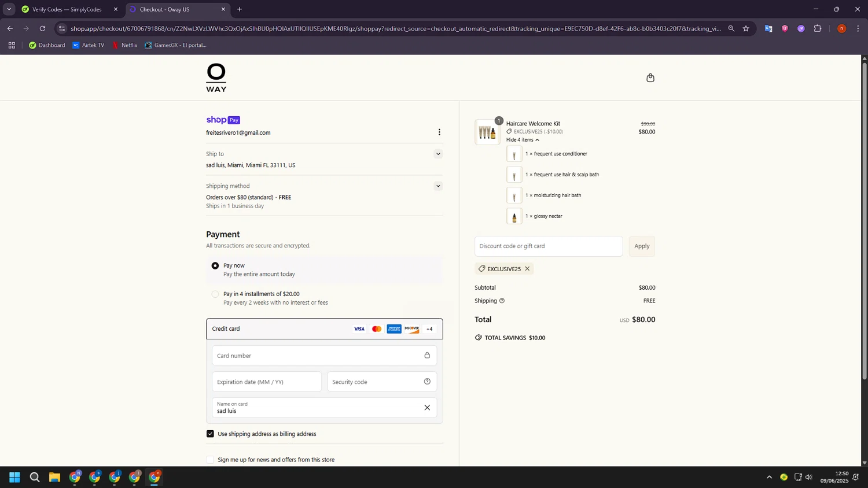Image resolution: width=868 pixels, height=488 pixels.
Task: Click the moisturizing hair bath thumbnail
Action: click(x=514, y=195)
